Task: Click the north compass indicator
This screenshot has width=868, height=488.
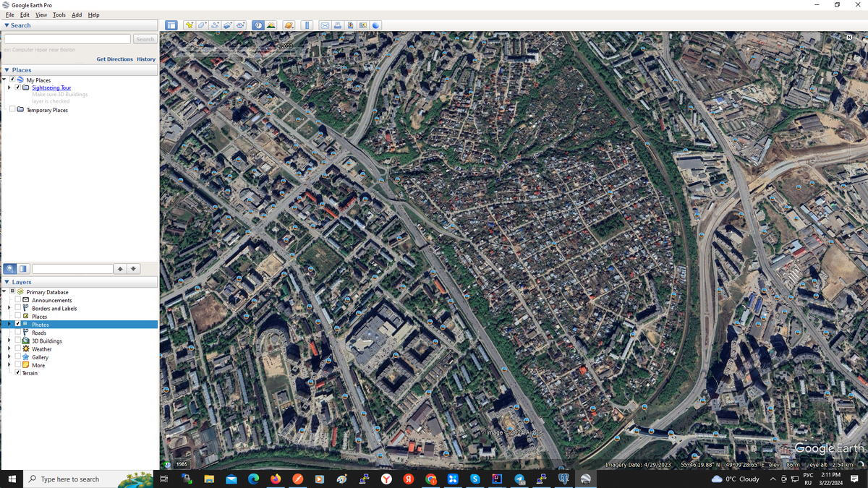Action: tap(849, 37)
